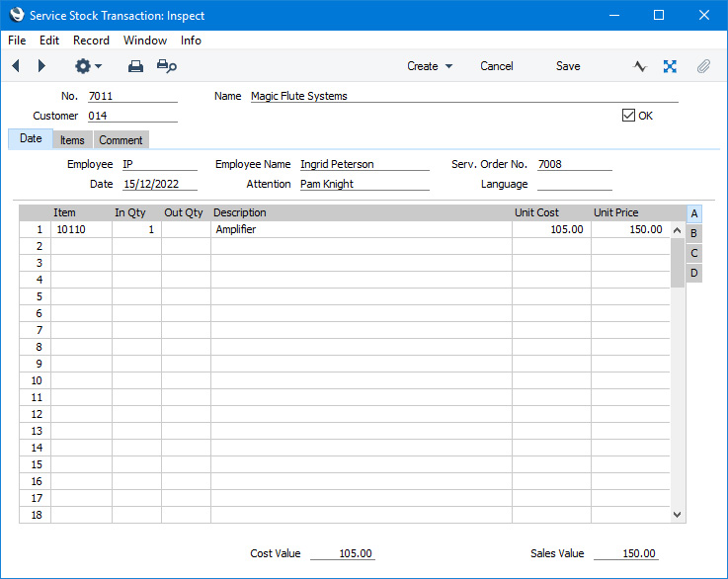The image size is (728, 579).
Task: Click the empty Language field
Action: (x=574, y=184)
